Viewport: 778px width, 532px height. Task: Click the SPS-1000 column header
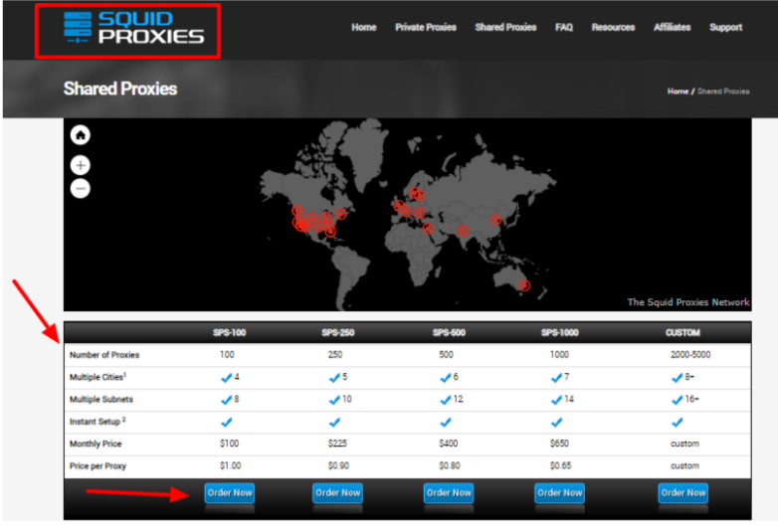560,333
